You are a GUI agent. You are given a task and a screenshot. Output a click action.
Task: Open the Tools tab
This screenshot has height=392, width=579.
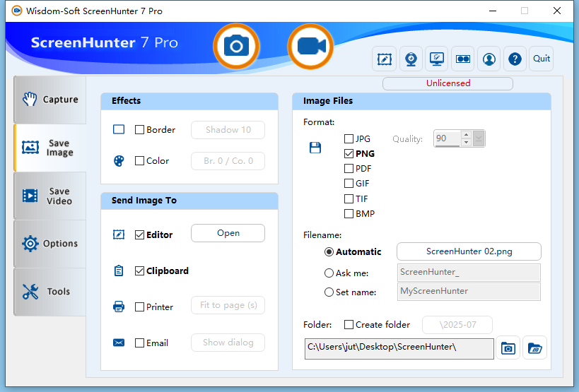pos(50,292)
